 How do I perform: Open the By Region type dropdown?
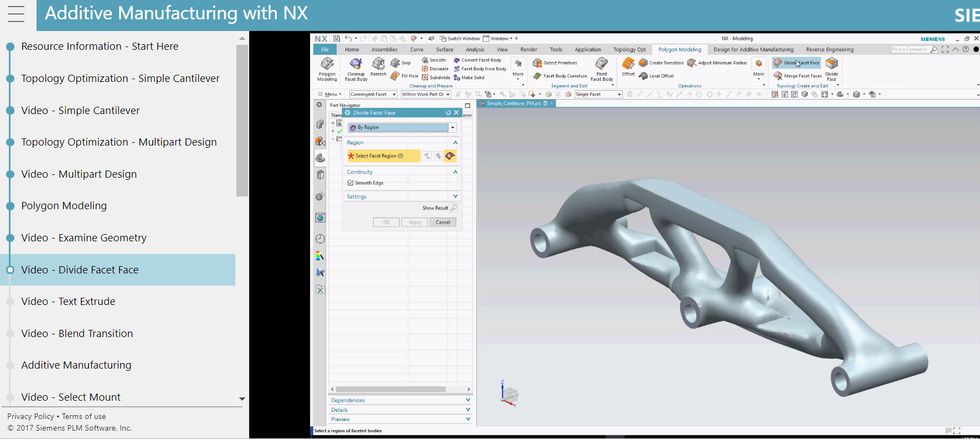tap(402, 127)
